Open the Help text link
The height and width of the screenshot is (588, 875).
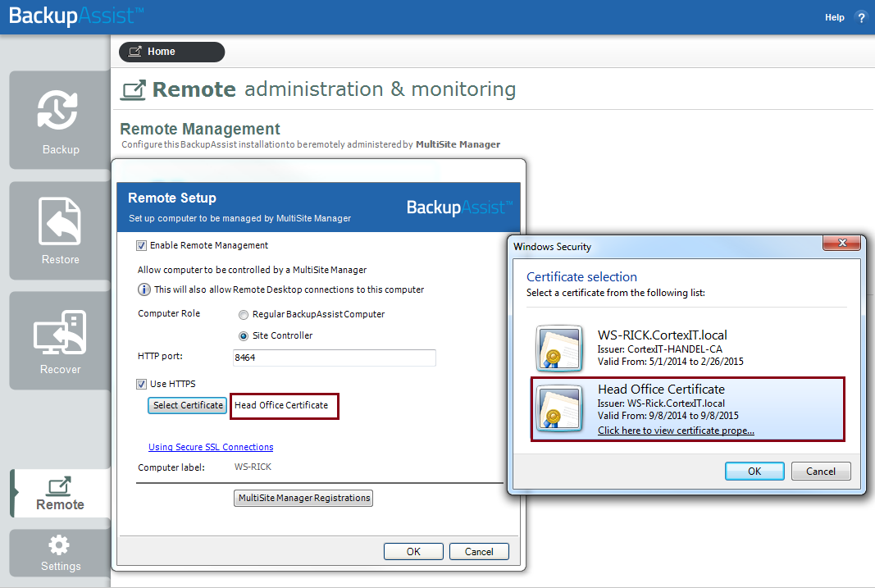(834, 17)
